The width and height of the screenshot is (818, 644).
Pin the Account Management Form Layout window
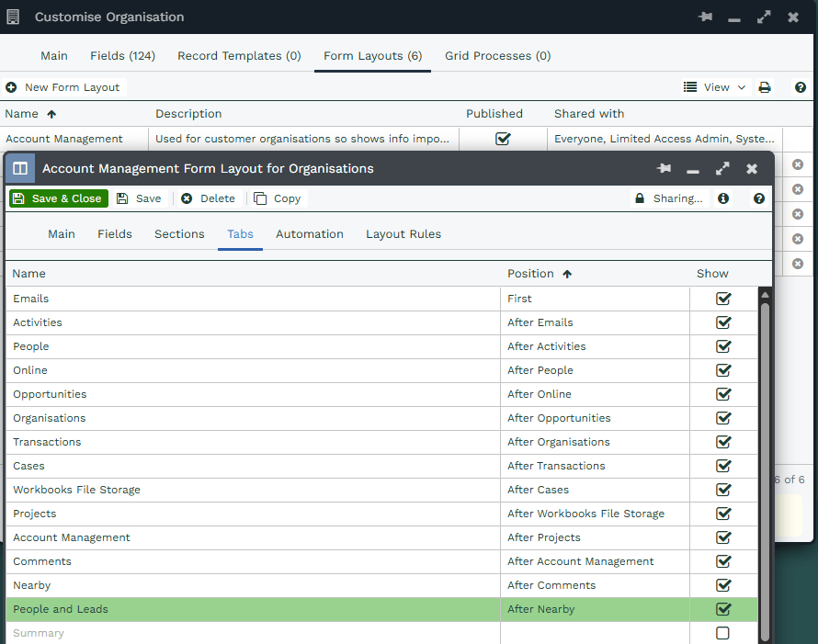click(664, 169)
